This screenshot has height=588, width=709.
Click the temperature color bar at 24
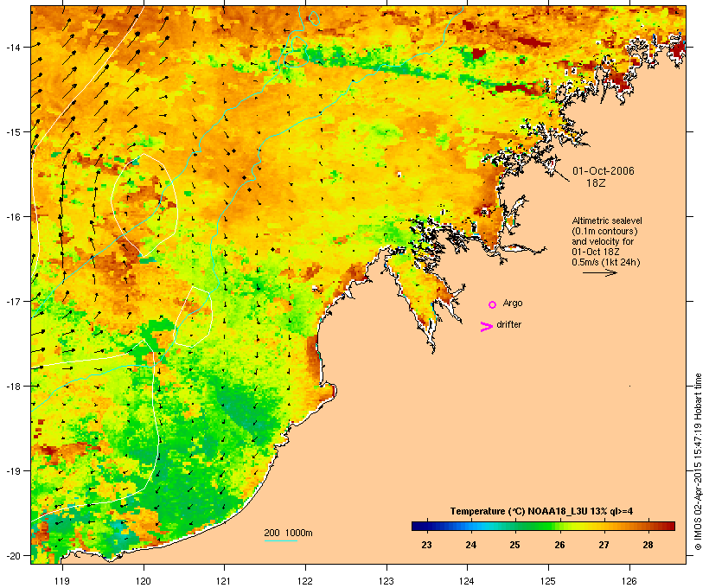470,526
